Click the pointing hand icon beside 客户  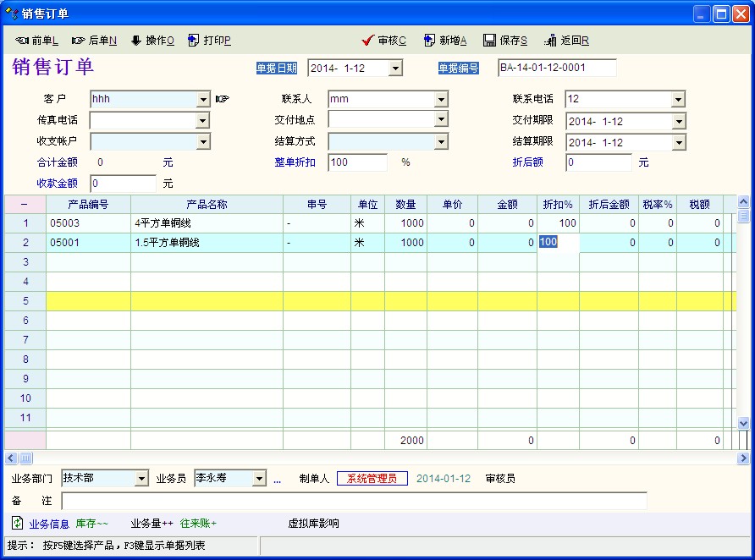pyautogui.click(x=223, y=99)
